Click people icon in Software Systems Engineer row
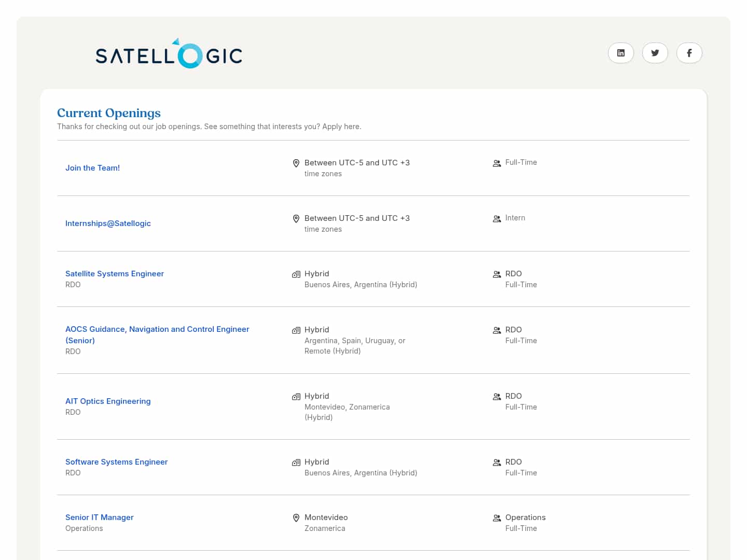Viewport: 747px width, 560px height. 496,463
